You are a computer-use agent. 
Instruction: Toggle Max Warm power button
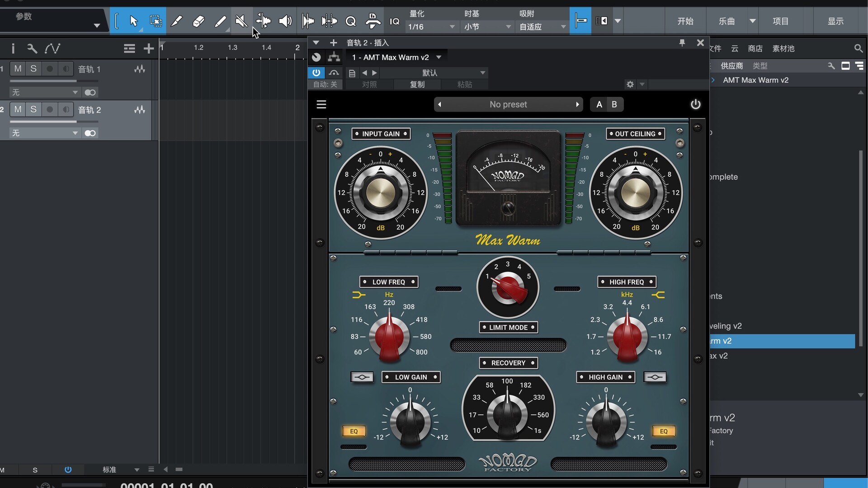click(x=695, y=104)
